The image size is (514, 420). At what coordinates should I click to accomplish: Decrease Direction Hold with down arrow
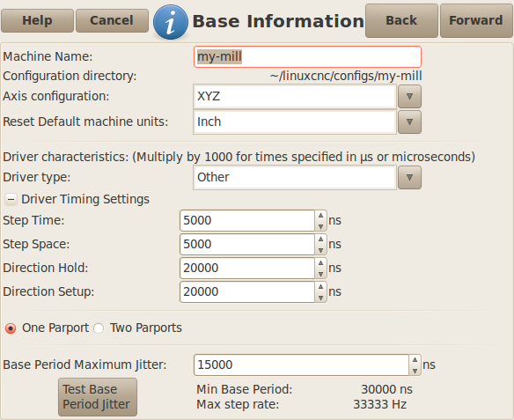click(320, 274)
